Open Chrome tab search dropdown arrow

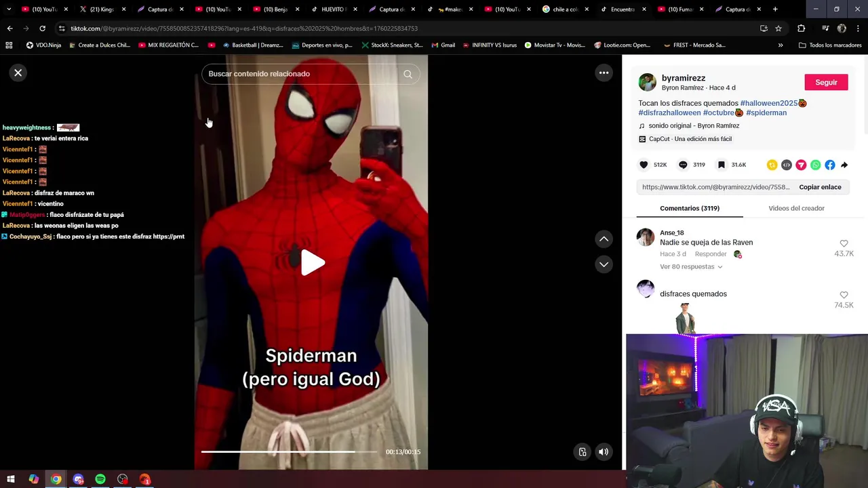click(9, 9)
